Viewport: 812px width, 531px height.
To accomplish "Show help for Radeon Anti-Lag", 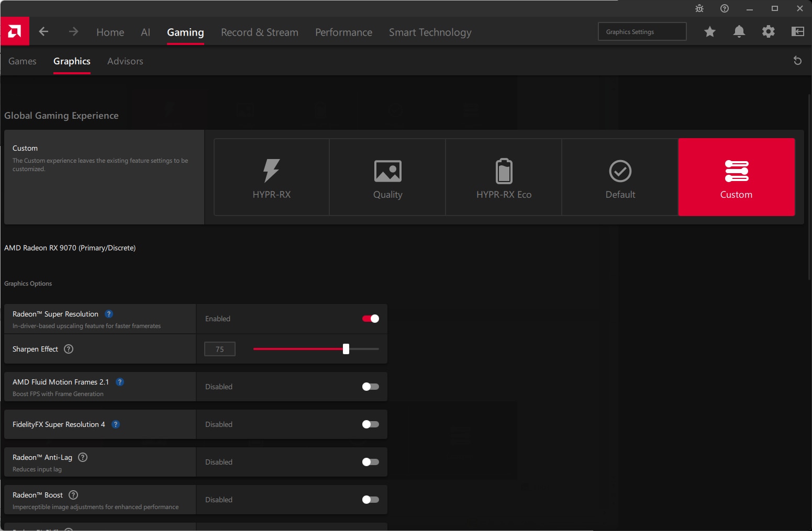I will 83,457.
